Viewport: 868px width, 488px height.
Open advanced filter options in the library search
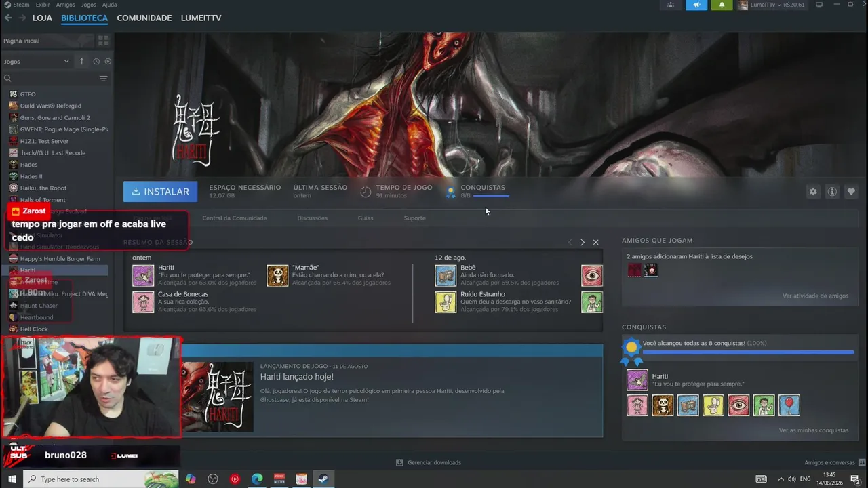(x=103, y=79)
